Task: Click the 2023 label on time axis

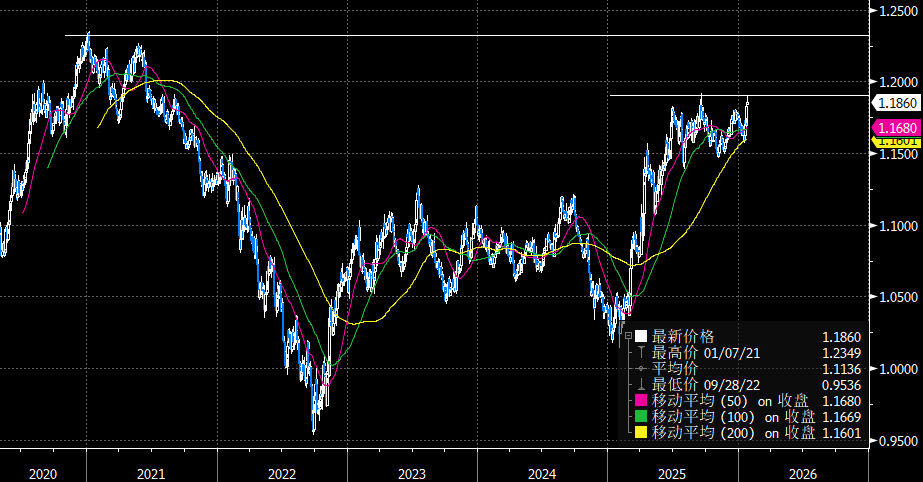Action: (412, 474)
